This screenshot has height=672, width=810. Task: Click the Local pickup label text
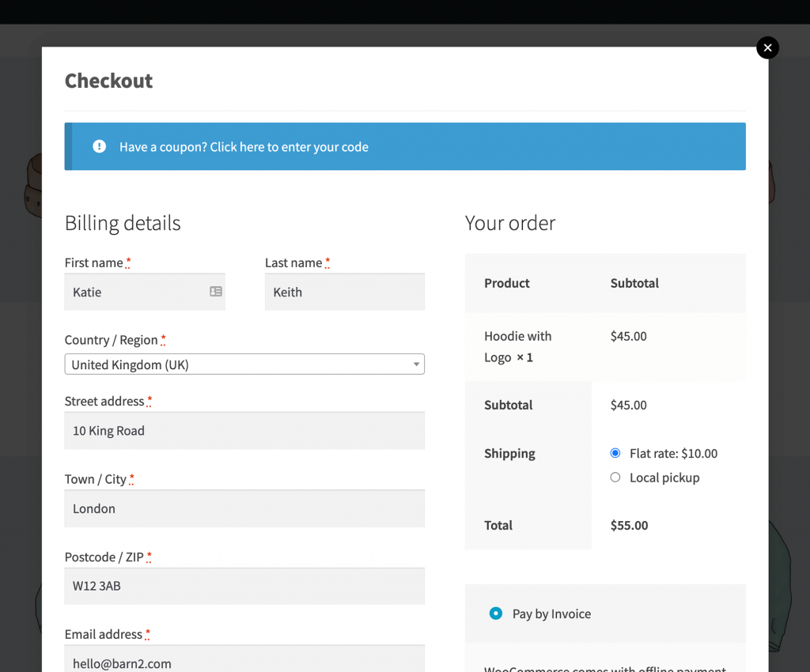click(x=664, y=478)
